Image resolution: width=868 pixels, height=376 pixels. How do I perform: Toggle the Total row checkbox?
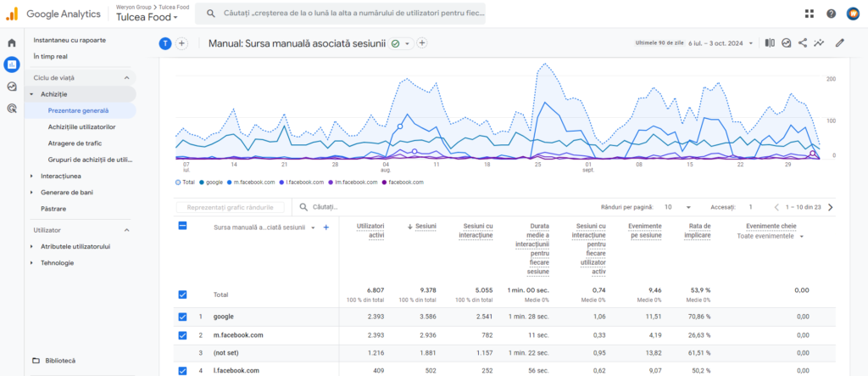pos(182,295)
